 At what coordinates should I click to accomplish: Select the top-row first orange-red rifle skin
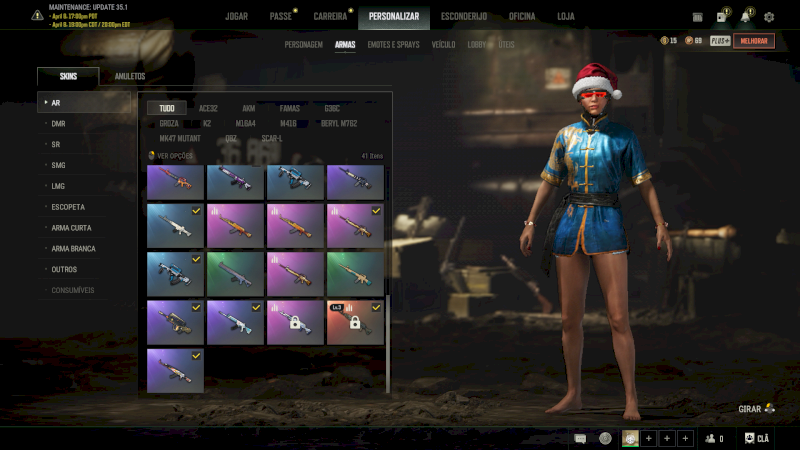tap(175, 182)
